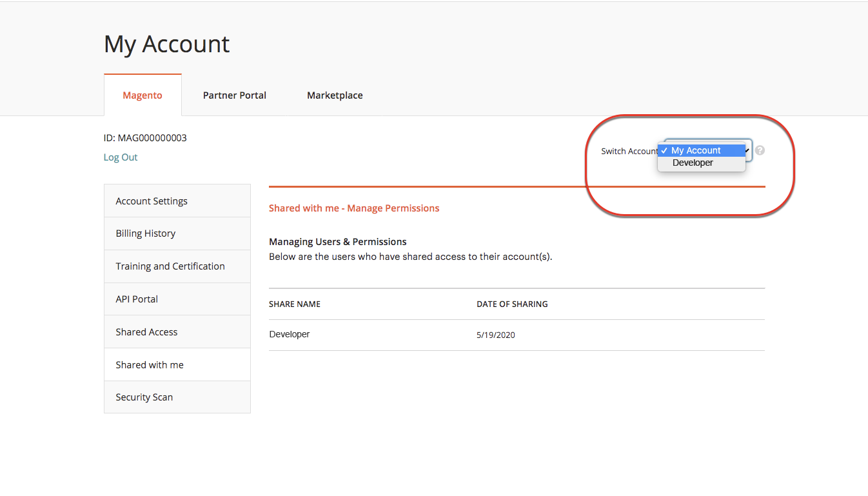Image resolution: width=868 pixels, height=496 pixels.
Task: Open Billing History in the sidebar
Action: [177, 233]
